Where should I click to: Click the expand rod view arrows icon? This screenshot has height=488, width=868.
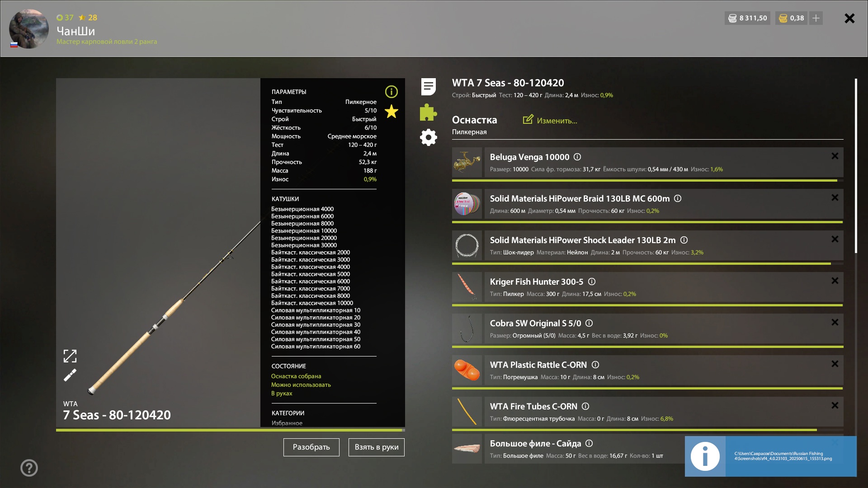[x=70, y=356]
